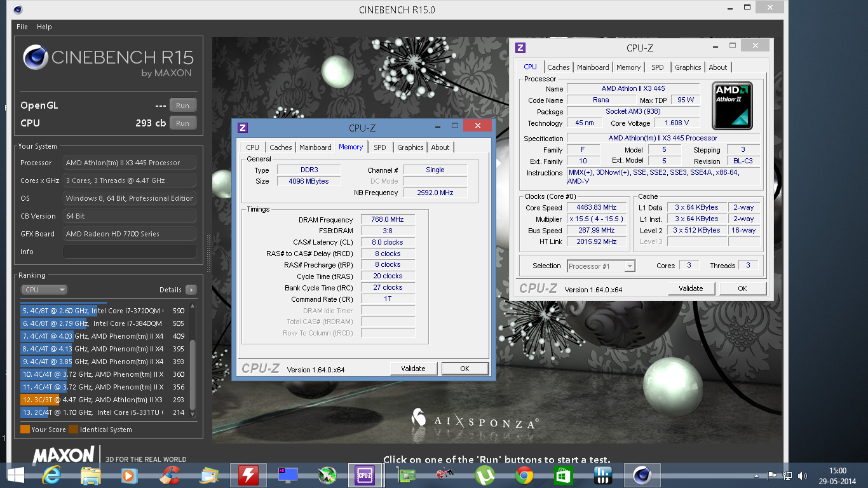This screenshot has height=488, width=868.
Task: Click the Info input field in Your System
Action: (129, 252)
